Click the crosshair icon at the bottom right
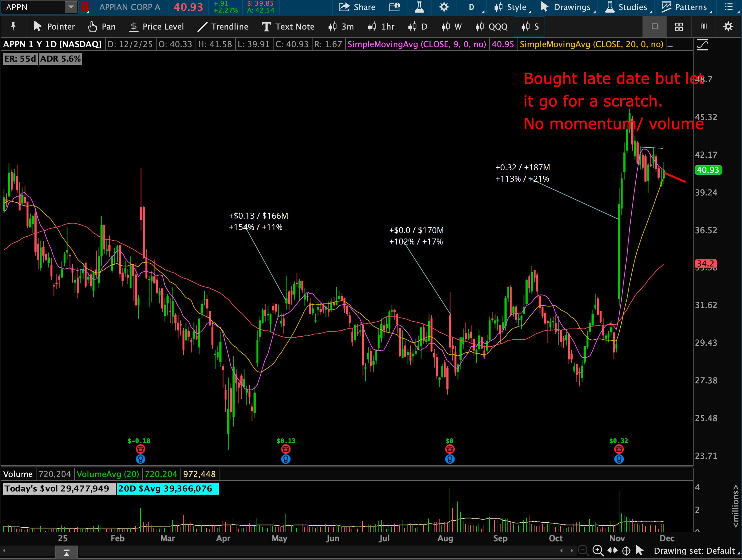742x560 pixels. pos(626,551)
